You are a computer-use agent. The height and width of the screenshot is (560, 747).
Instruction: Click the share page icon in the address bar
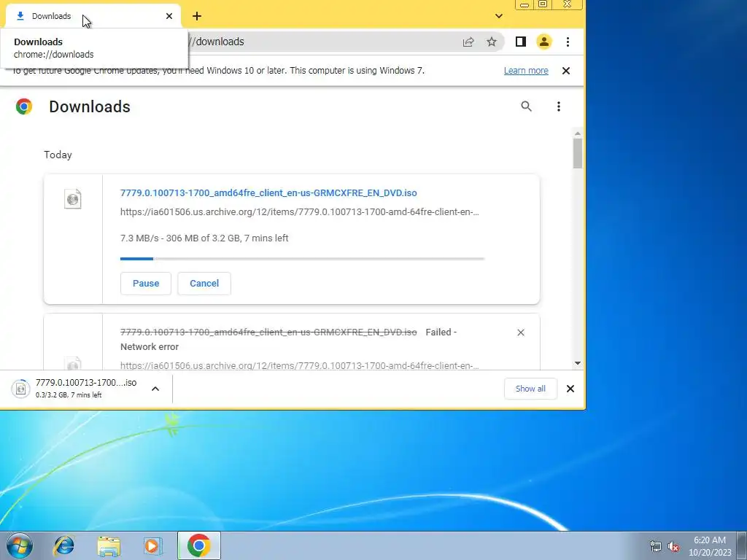click(468, 42)
